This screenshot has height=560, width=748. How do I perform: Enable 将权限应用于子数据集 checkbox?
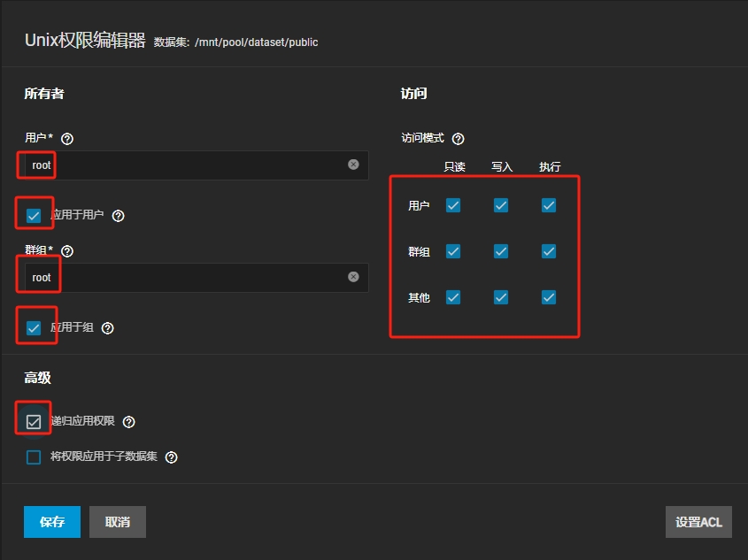click(34, 457)
